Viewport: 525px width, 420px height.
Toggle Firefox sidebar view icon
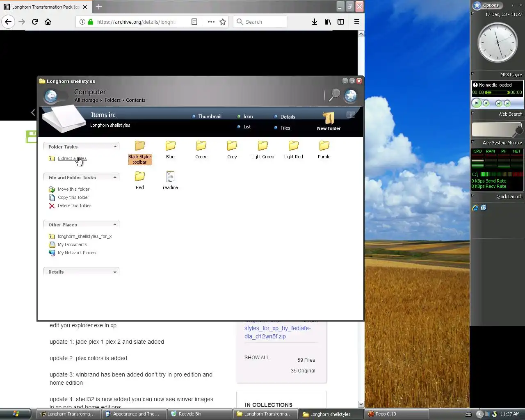tap(341, 22)
